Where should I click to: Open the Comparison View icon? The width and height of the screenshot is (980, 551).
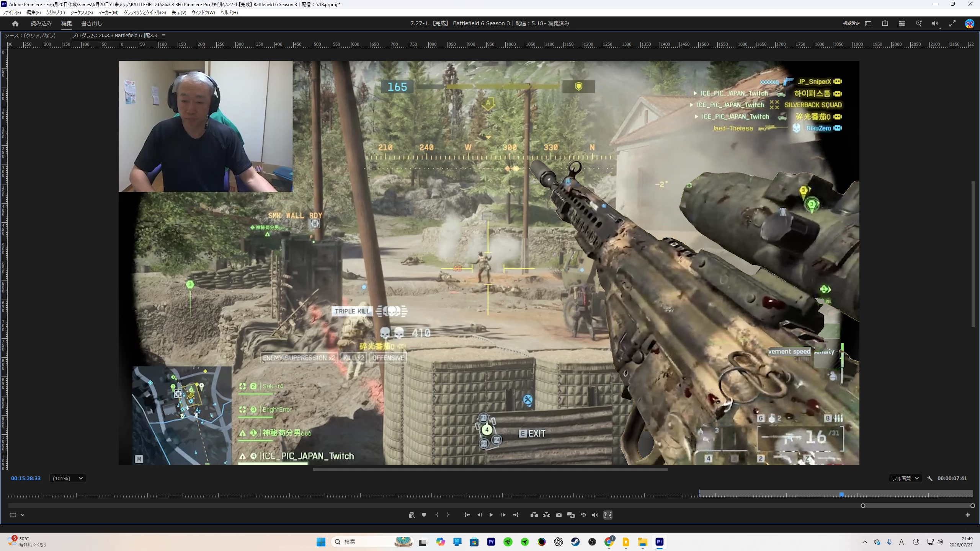pos(571,515)
